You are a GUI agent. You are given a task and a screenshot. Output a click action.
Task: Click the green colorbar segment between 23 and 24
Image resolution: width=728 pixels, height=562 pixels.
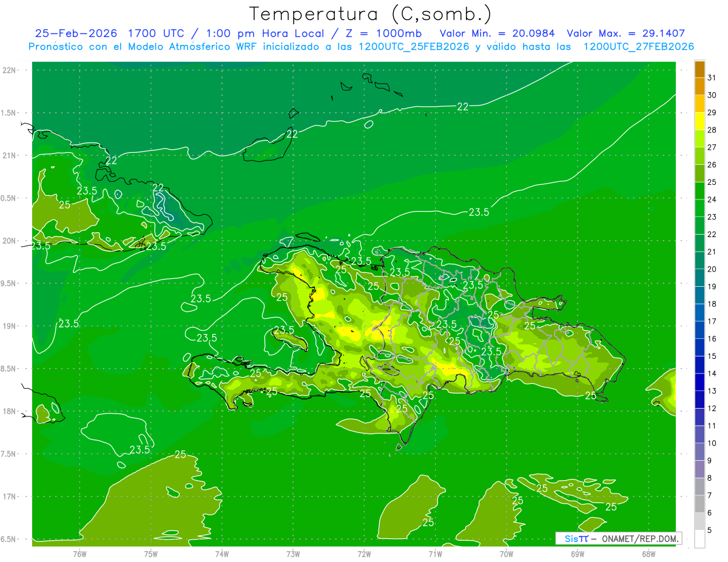[x=699, y=208]
